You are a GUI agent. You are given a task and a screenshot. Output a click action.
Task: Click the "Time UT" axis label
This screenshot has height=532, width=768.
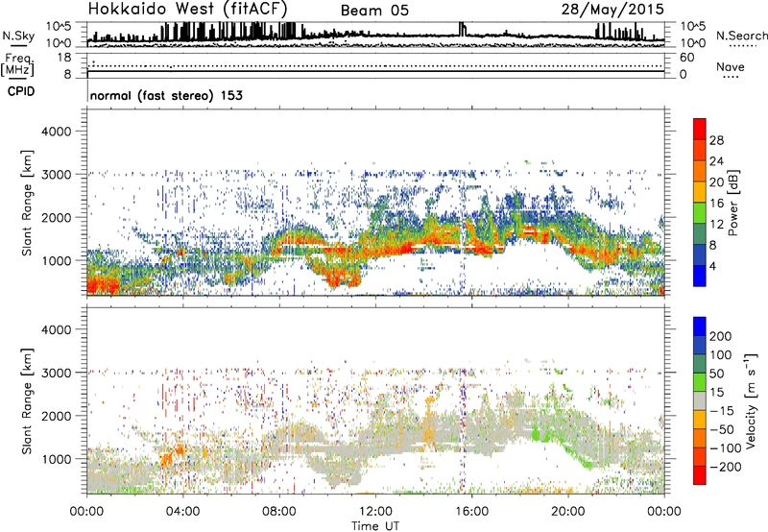pyautogui.click(x=375, y=525)
